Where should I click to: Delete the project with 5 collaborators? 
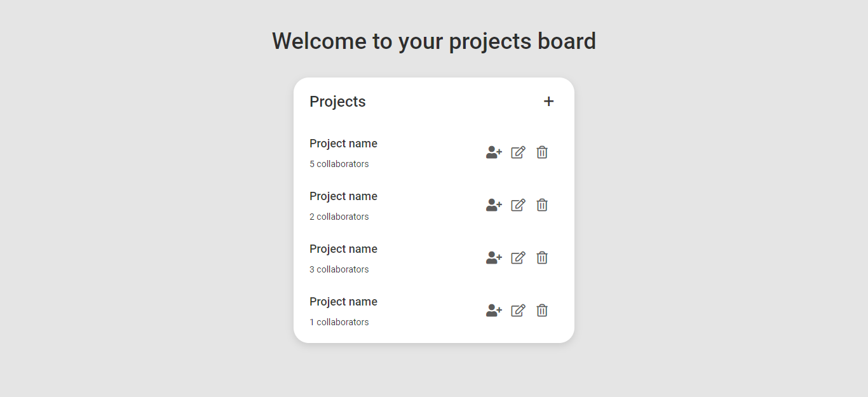541,152
